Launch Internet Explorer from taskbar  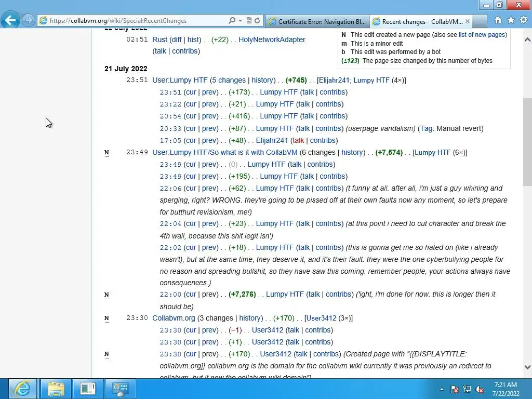(x=22, y=389)
